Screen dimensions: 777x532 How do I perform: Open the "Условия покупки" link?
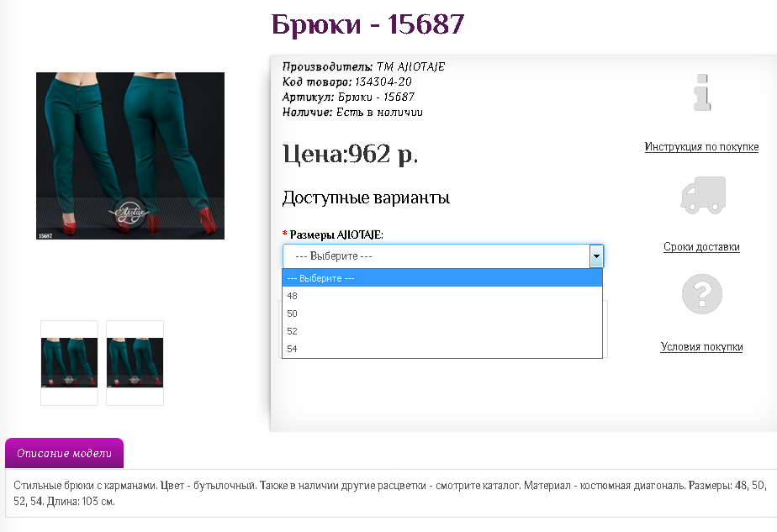tap(701, 345)
